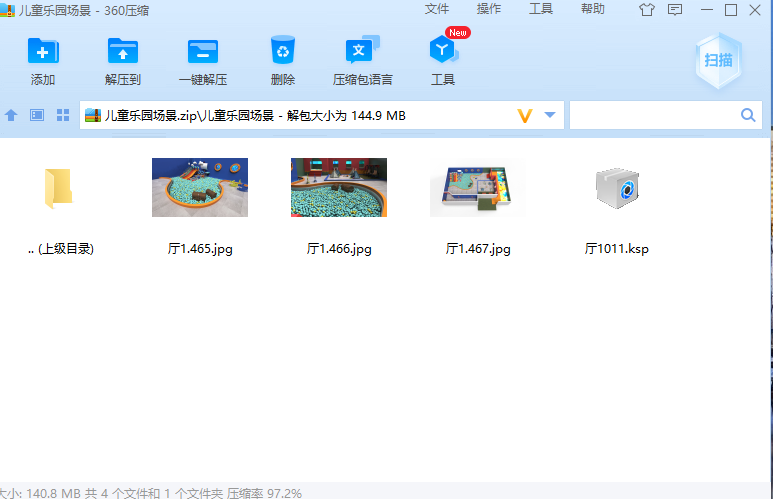Open the 操作 menu
The width and height of the screenshot is (773, 499).
(489, 9)
